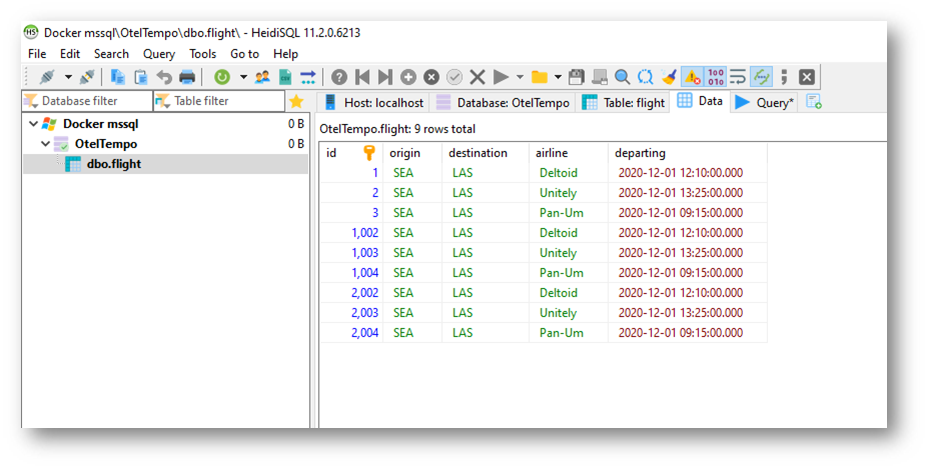This screenshot has width=929, height=470.
Task: Click the new query tab icon
Action: (814, 102)
